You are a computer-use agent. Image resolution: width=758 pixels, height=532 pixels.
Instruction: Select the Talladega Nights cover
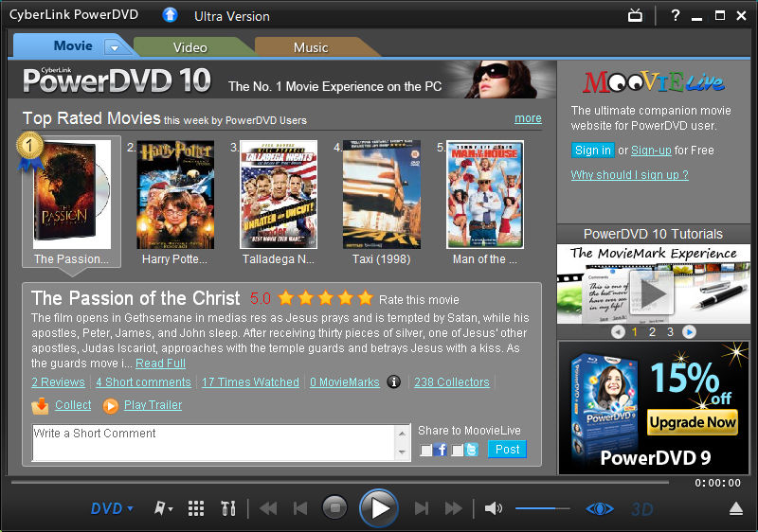pyautogui.click(x=279, y=195)
